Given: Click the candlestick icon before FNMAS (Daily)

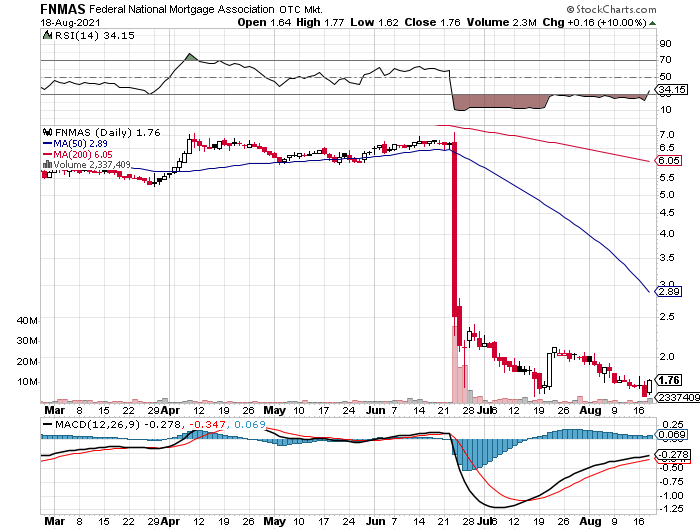Looking at the screenshot, I should tap(47, 132).
